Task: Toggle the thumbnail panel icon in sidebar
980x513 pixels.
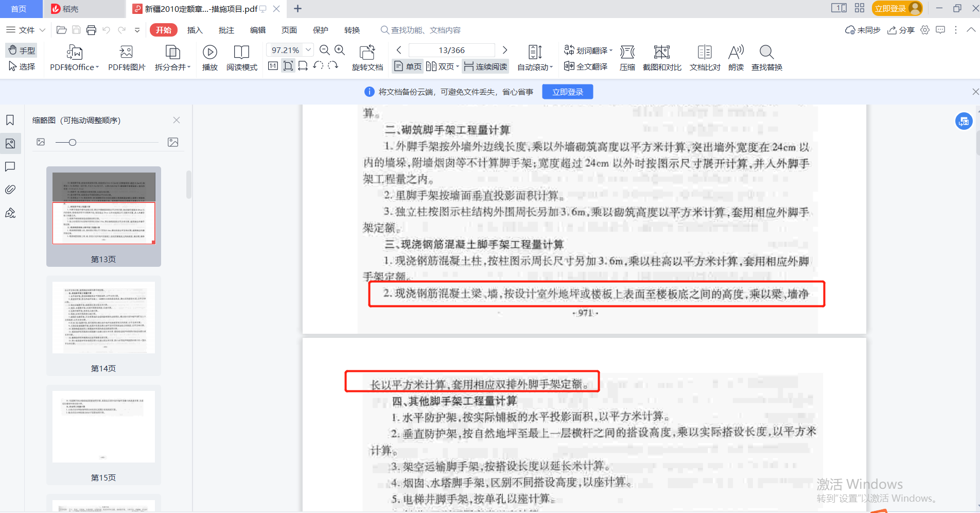Action: 10,144
